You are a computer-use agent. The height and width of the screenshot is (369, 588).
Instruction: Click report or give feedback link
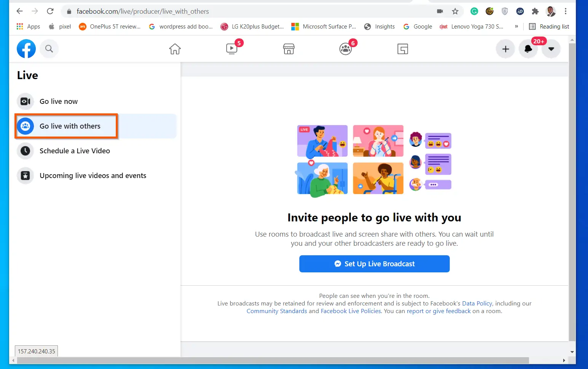439,311
